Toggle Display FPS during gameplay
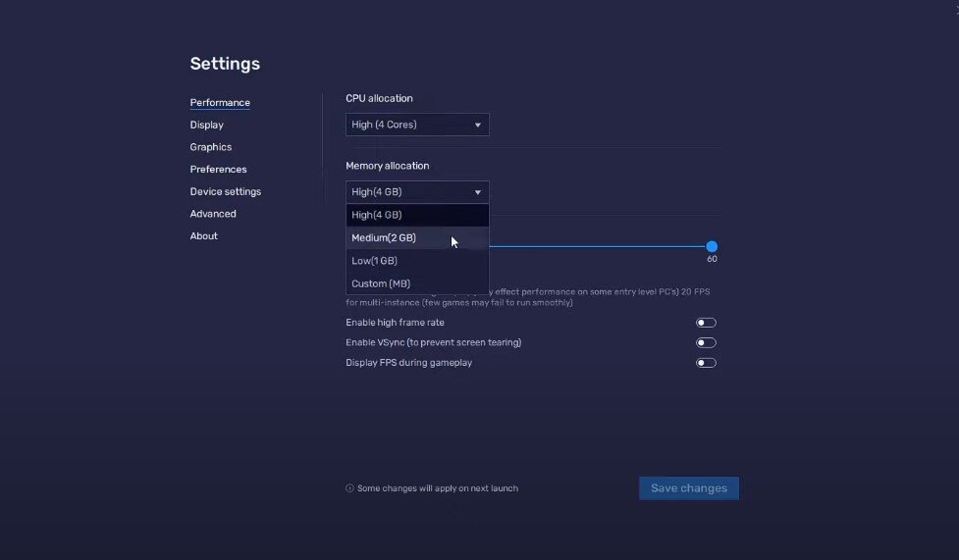959x560 pixels. pyautogui.click(x=706, y=363)
